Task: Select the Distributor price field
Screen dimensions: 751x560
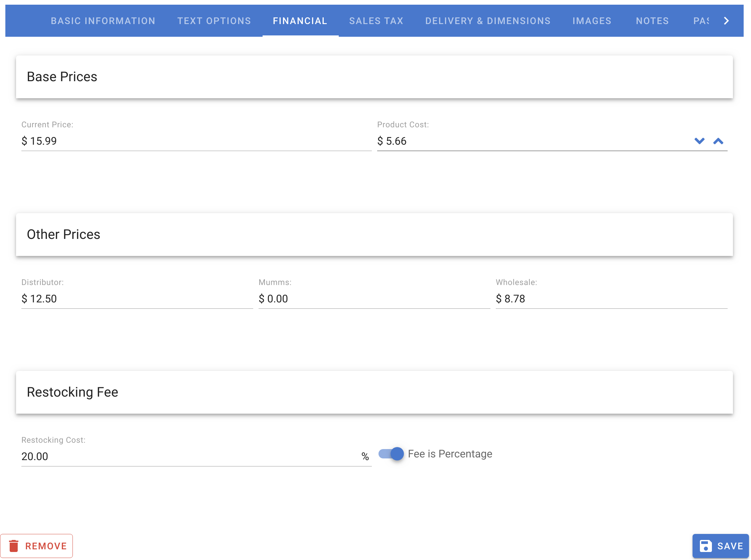Action: point(136,299)
